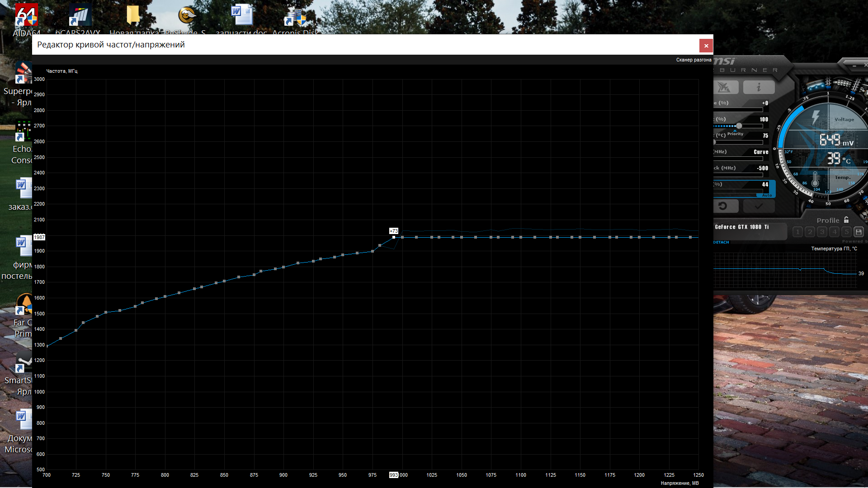Click the power limit slider handle
Viewport: 868px width, 488px height.
click(x=739, y=126)
